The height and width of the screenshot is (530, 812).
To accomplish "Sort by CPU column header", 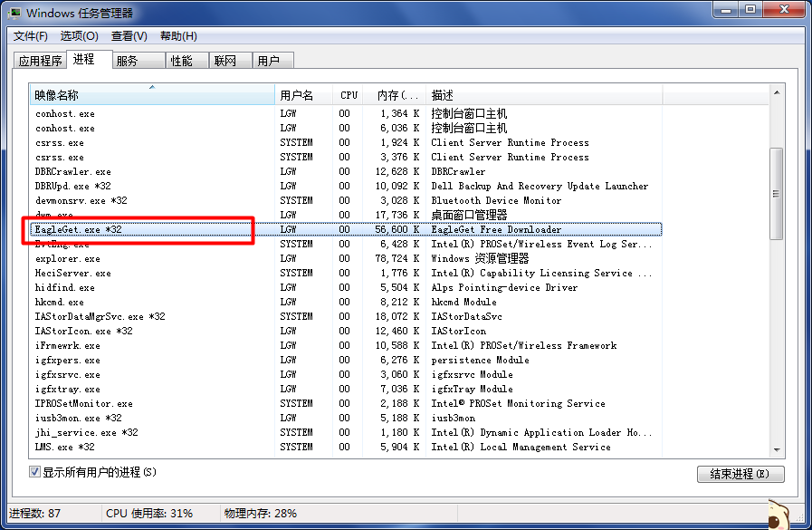I will tap(348, 95).
